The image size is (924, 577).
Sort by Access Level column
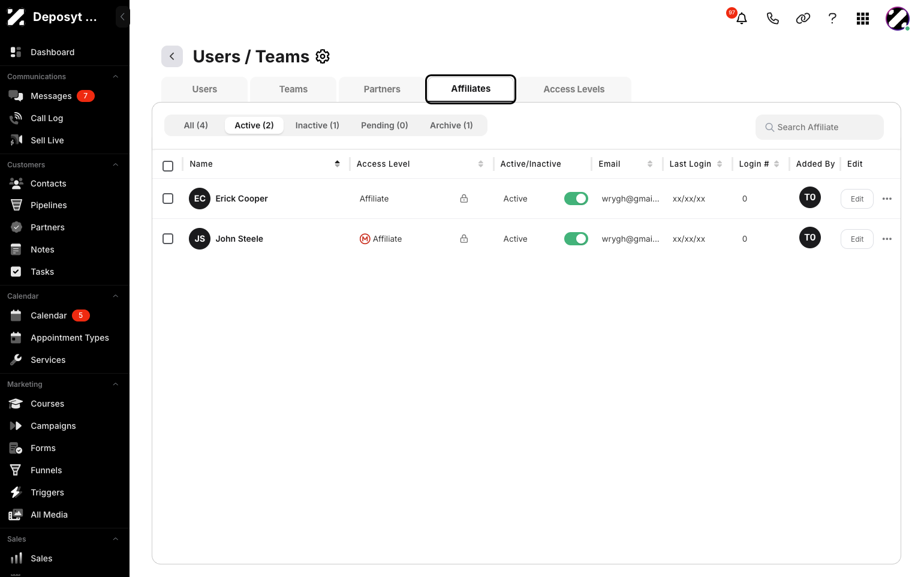tap(480, 164)
